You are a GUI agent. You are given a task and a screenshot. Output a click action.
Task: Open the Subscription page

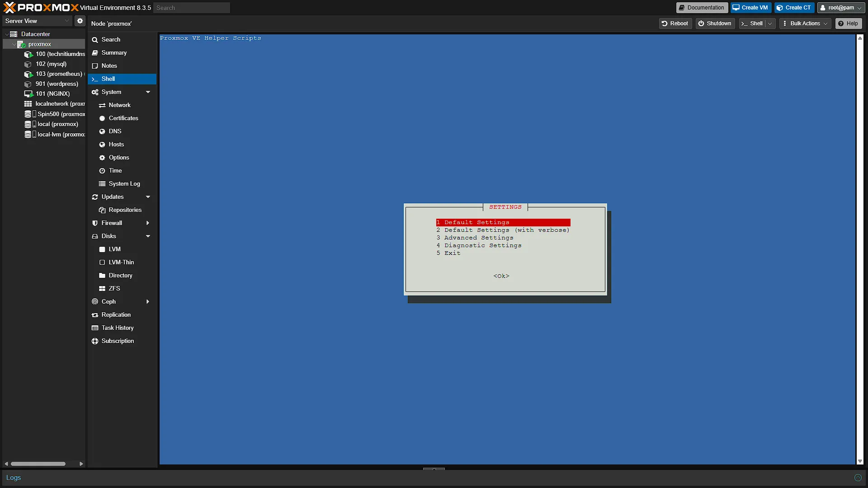122,341
